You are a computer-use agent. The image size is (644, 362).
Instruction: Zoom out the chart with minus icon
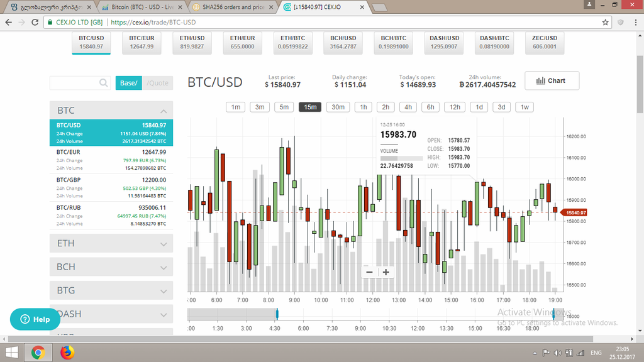369,272
